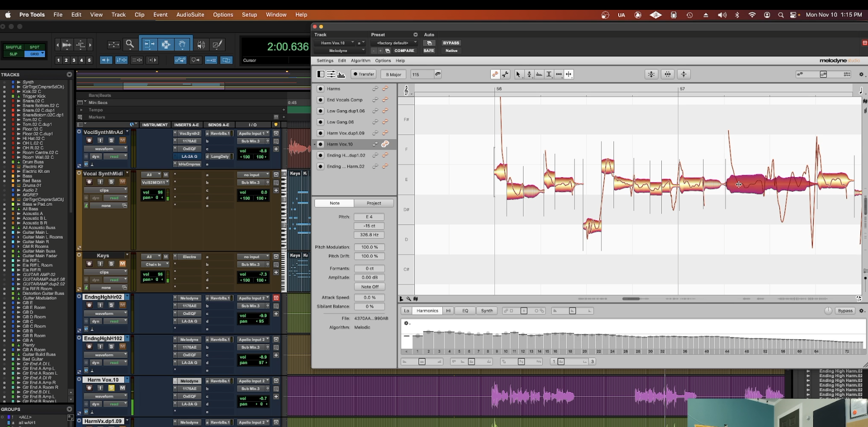868x427 pixels.
Task: Select the Melodyne pitch tool
Action: (x=529, y=74)
